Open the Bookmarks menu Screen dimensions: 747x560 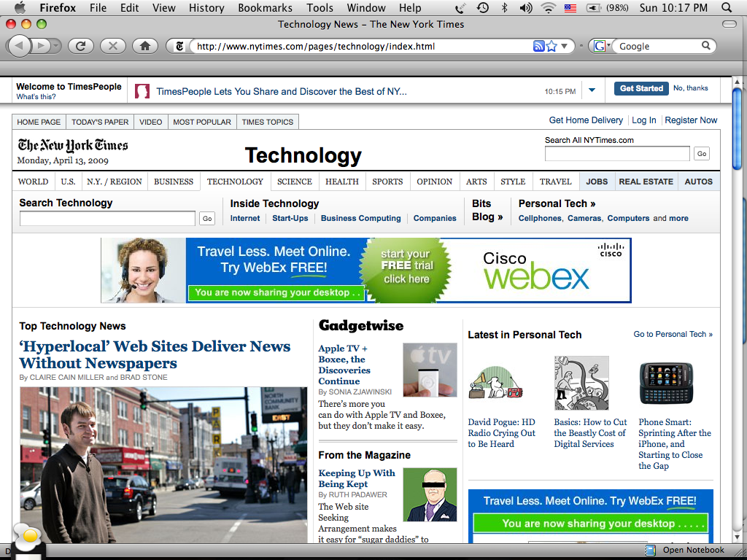click(264, 7)
